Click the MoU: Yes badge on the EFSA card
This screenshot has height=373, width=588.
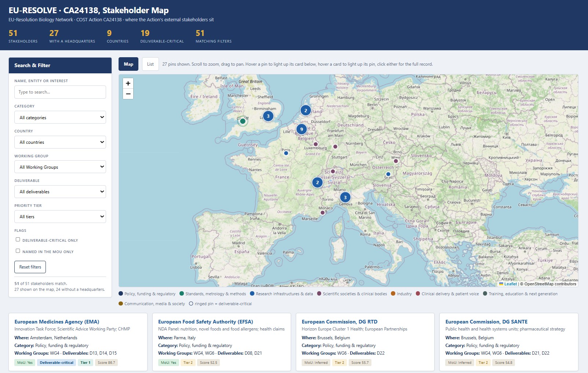168,363
